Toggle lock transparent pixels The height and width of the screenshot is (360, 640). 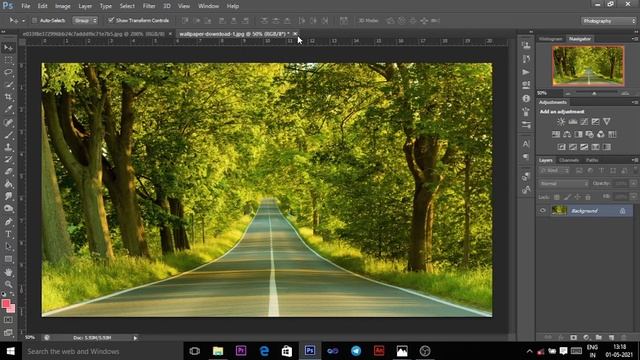557,197
